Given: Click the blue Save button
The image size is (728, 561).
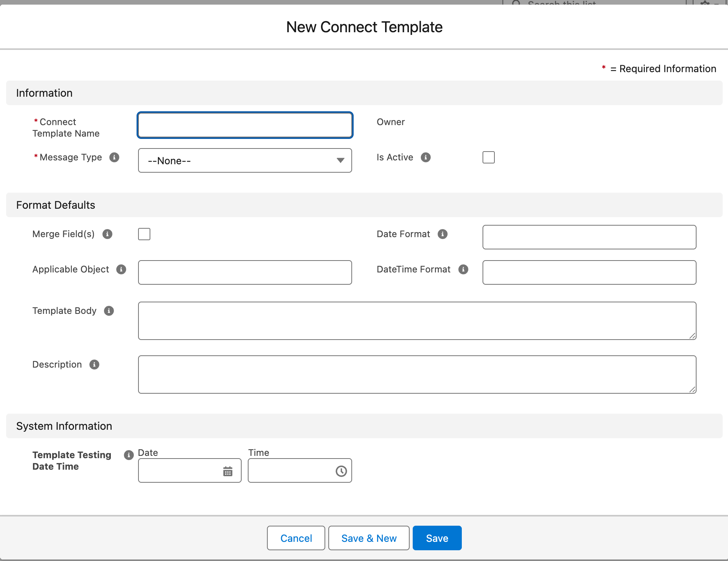Looking at the screenshot, I should (437, 538).
